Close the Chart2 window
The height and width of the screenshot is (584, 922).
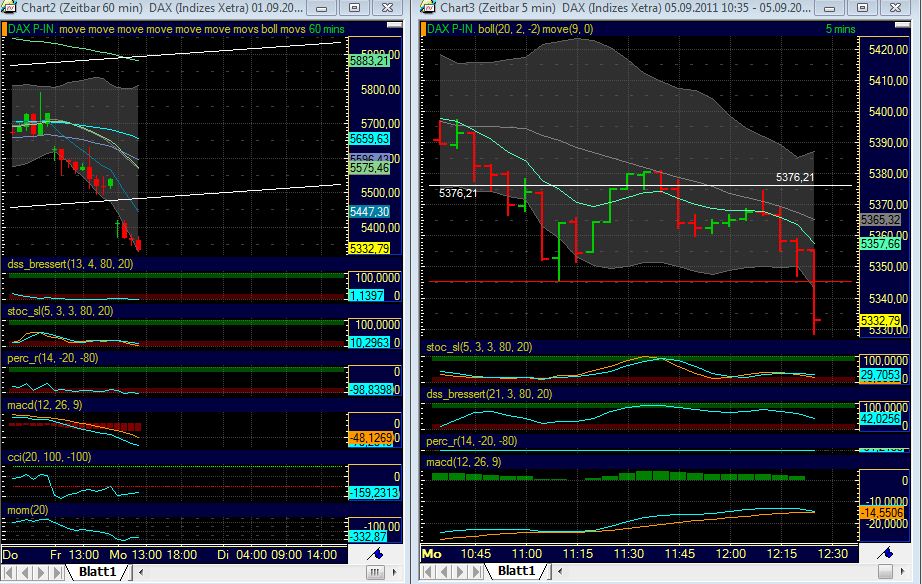(387, 8)
